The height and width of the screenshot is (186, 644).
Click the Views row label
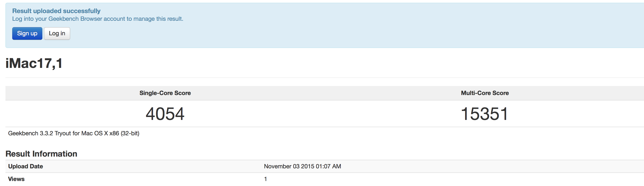[x=16, y=179]
